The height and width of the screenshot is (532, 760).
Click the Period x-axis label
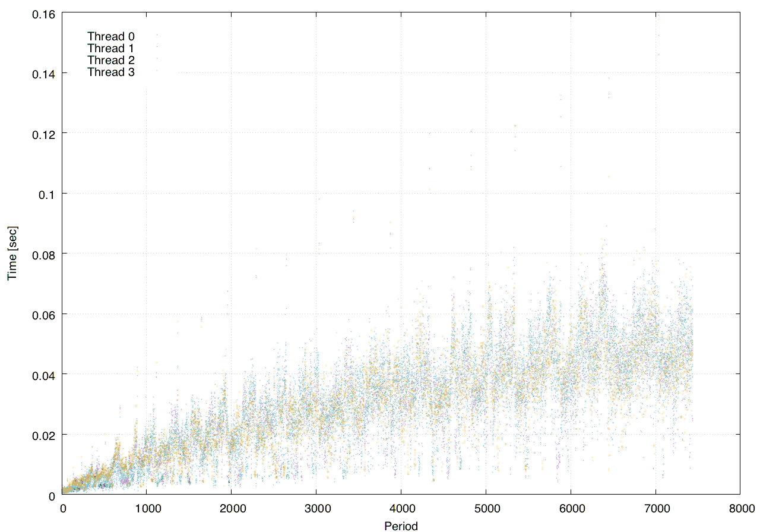coord(401,525)
